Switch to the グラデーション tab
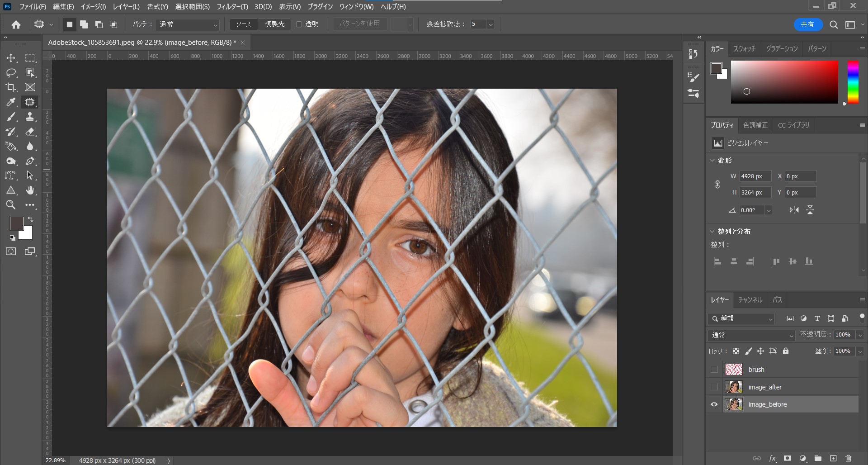Screen dimensions: 868x465 coord(782,49)
